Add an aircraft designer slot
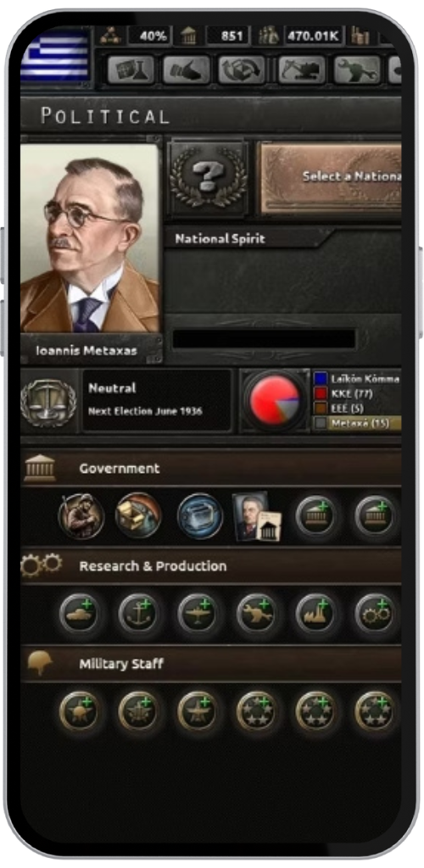 coord(198,614)
